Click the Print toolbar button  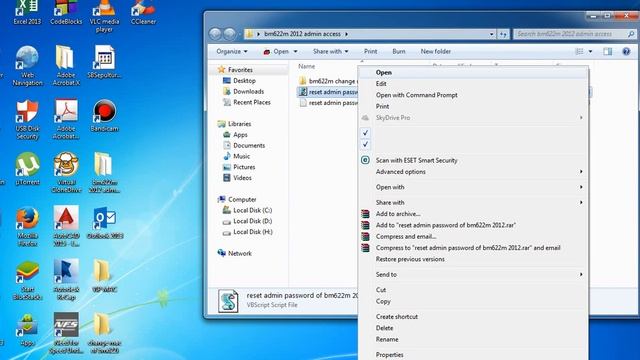(371, 51)
